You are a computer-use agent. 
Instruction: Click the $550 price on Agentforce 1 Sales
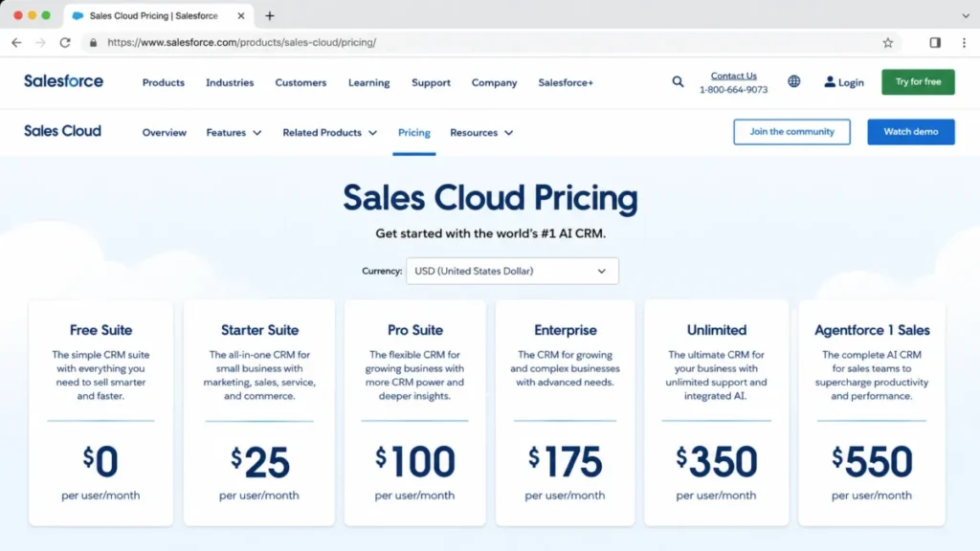pos(872,462)
